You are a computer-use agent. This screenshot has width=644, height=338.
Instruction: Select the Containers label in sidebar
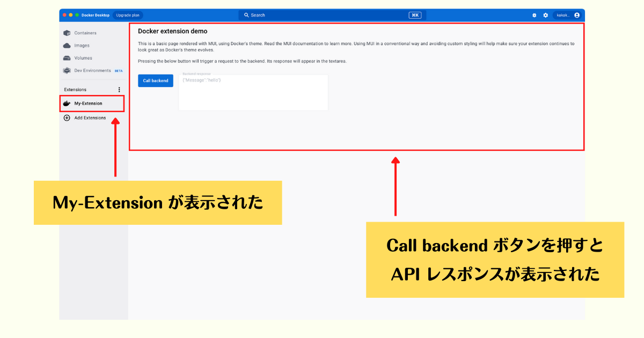pos(85,33)
